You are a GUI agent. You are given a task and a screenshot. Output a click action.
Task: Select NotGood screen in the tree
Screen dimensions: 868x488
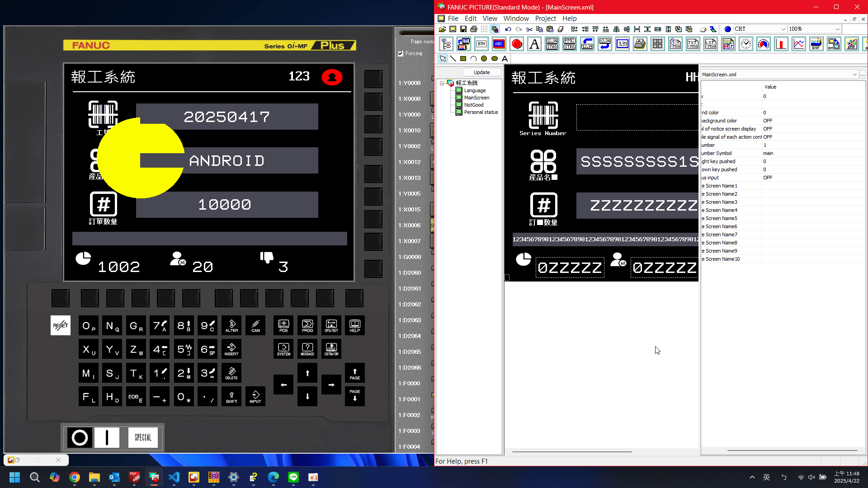tap(473, 105)
